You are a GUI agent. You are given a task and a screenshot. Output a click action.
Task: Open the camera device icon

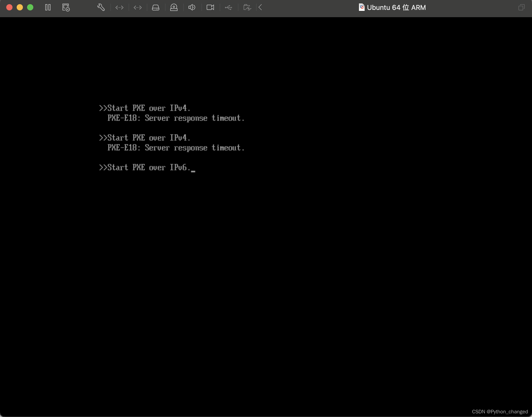coord(210,7)
